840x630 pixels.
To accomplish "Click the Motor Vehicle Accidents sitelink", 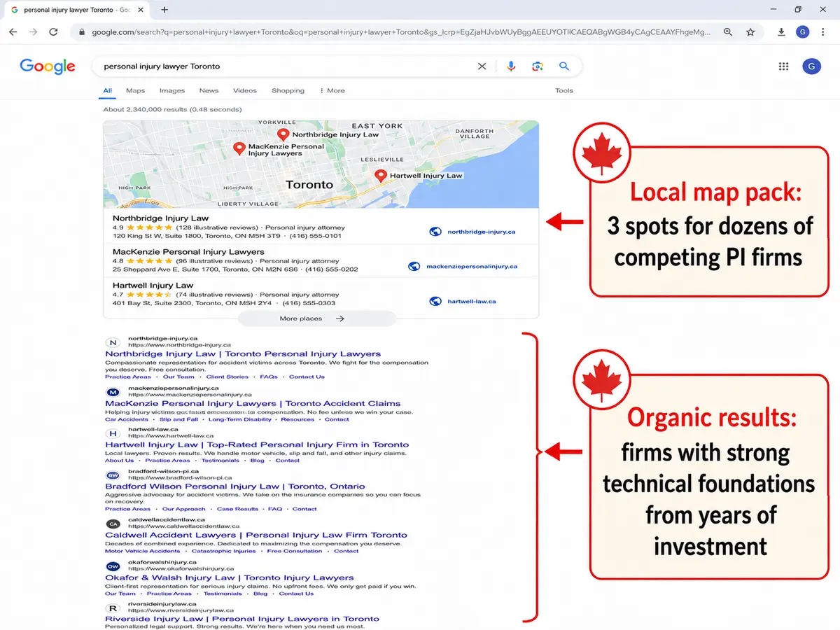I will (143, 551).
